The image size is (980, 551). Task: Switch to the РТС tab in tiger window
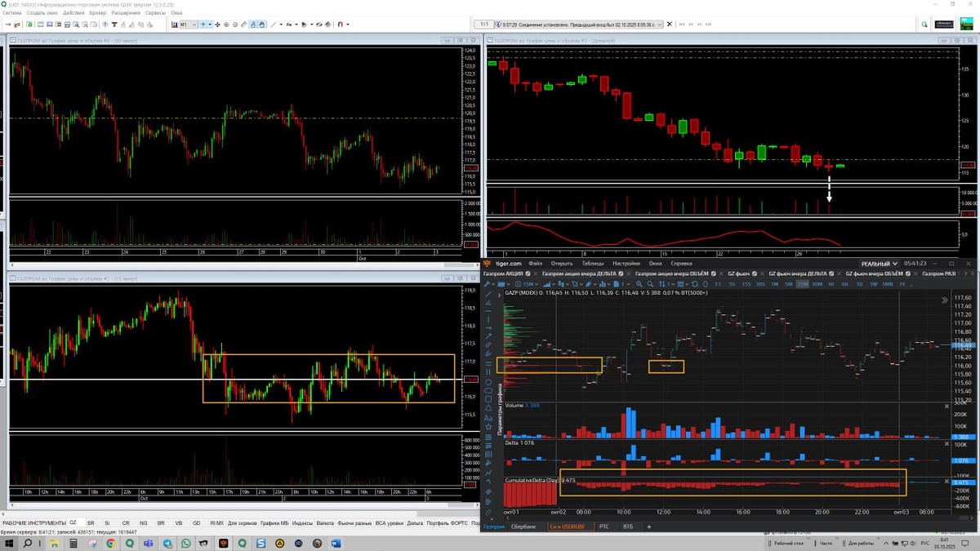pyautogui.click(x=604, y=527)
